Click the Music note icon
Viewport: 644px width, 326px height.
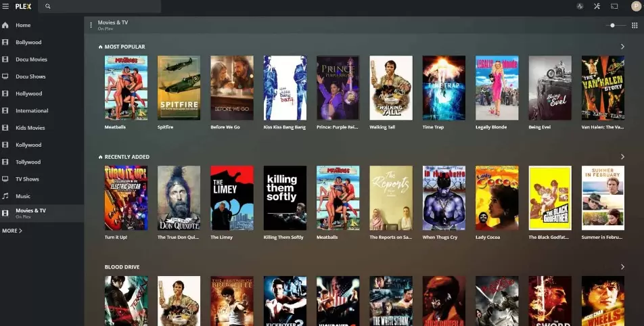coord(5,196)
